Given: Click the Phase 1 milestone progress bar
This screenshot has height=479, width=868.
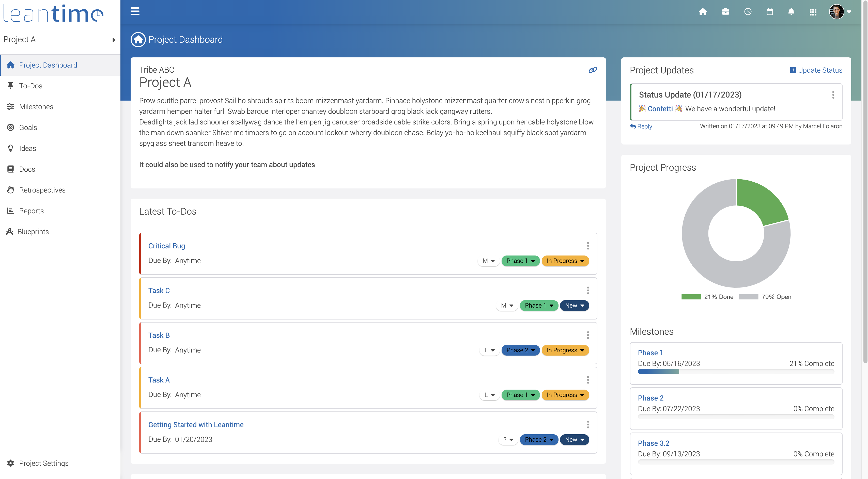Looking at the screenshot, I should click(736, 372).
